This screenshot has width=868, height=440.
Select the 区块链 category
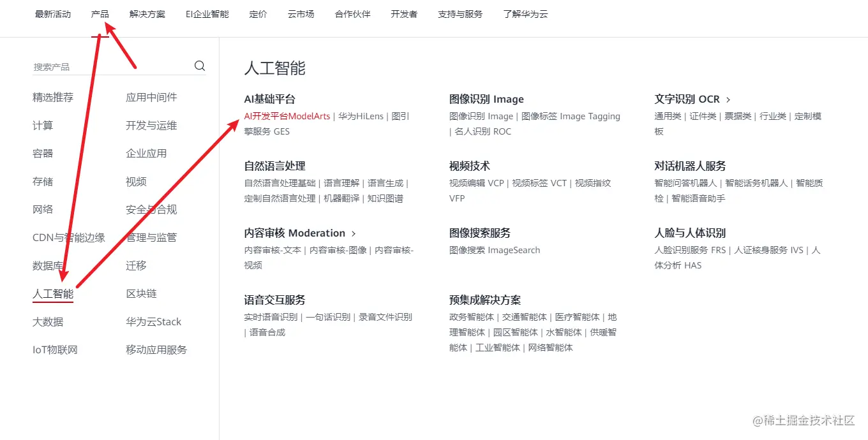coord(141,294)
